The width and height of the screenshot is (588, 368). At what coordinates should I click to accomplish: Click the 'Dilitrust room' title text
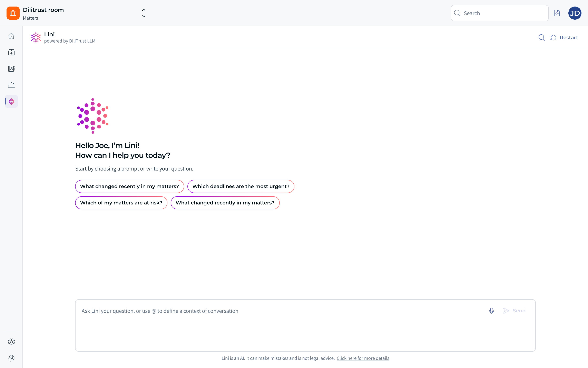pos(43,10)
